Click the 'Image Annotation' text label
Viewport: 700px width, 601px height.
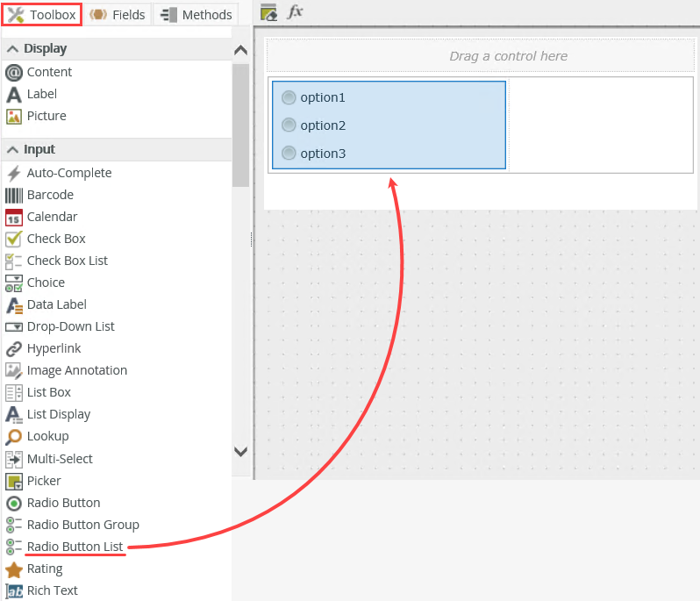pyautogui.click(x=77, y=370)
